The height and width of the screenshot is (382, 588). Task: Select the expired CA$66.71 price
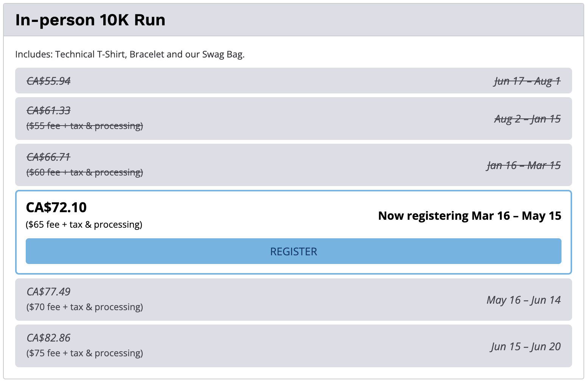(48, 157)
